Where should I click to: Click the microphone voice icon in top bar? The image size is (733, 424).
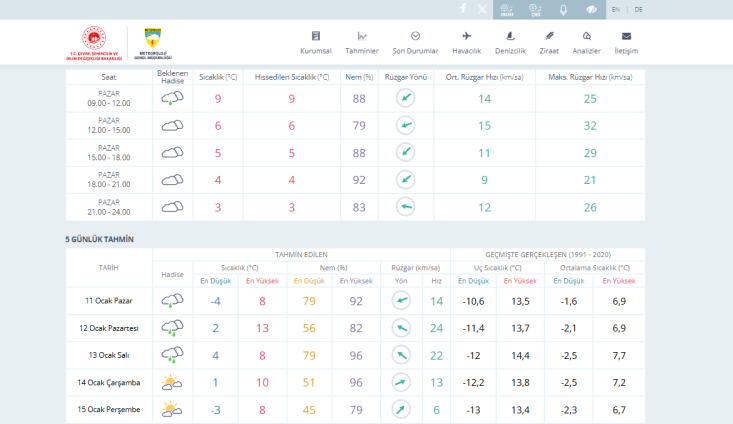pos(563,9)
